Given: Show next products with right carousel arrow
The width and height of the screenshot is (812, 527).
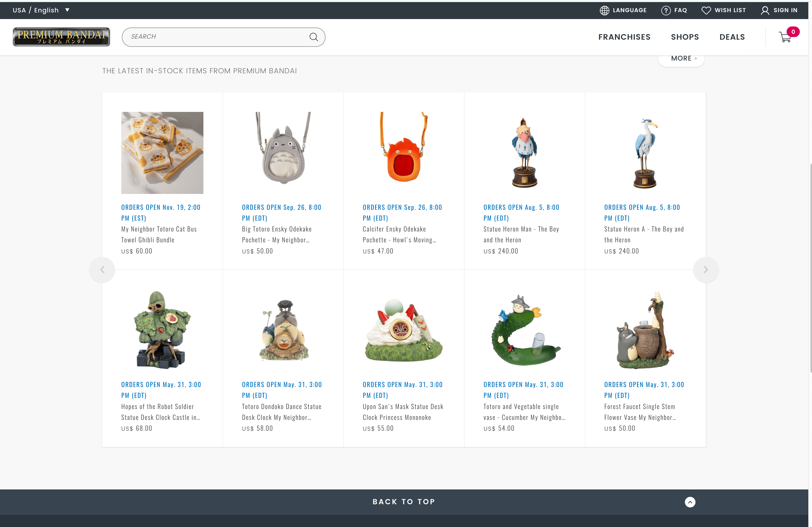Looking at the screenshot, I should (706, 270).
